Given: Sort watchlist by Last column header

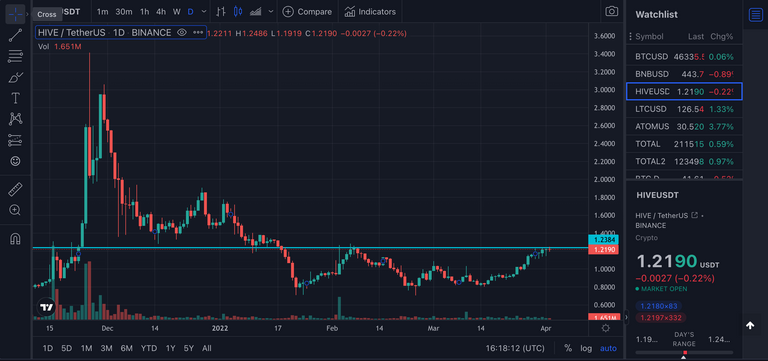Looking at the screenshot, I should tap(696, 37).
